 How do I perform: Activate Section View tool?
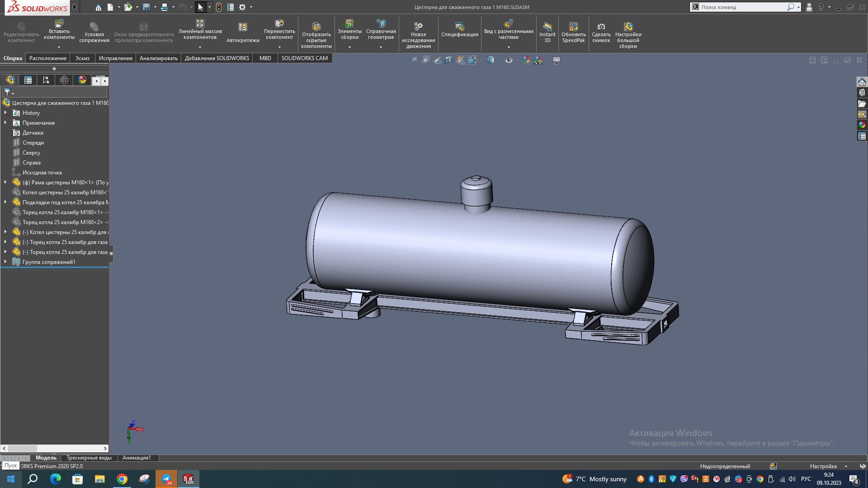tap(449, 60)
